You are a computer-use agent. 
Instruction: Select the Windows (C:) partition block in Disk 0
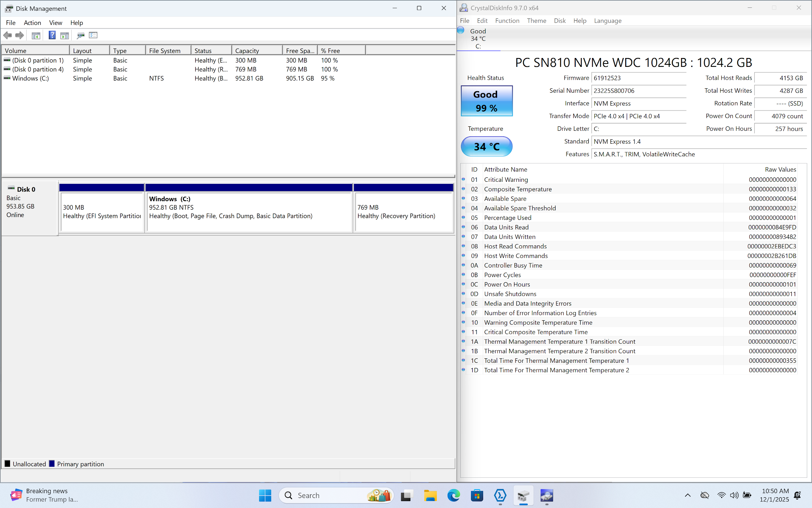pyautogui.click(x=249, y=212)
